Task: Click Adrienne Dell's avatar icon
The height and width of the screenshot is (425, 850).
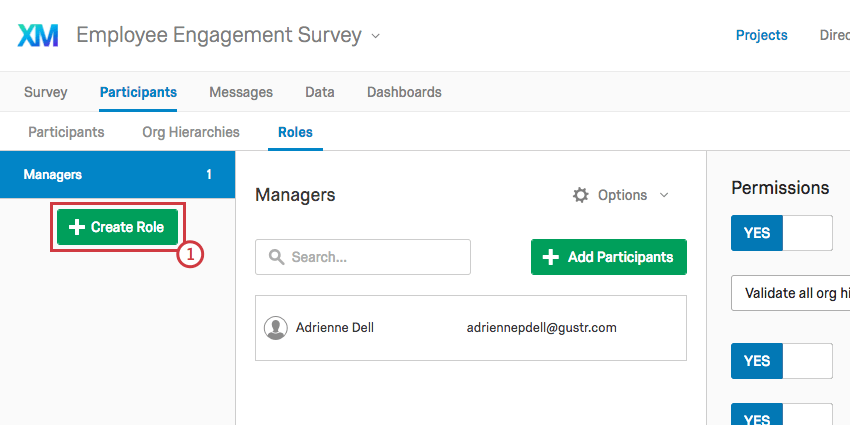Action: pyautogui.click(x=275, y=328)
